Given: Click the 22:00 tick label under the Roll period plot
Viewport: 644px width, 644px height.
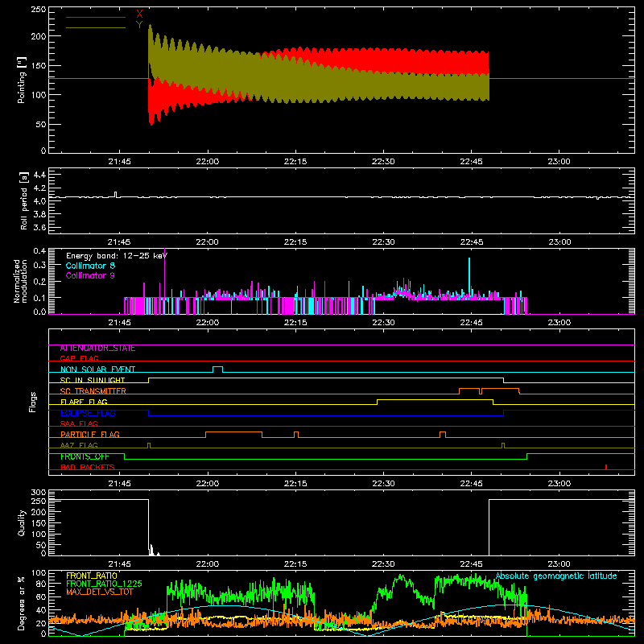Looking at the screenshot, I should [208, 242].
